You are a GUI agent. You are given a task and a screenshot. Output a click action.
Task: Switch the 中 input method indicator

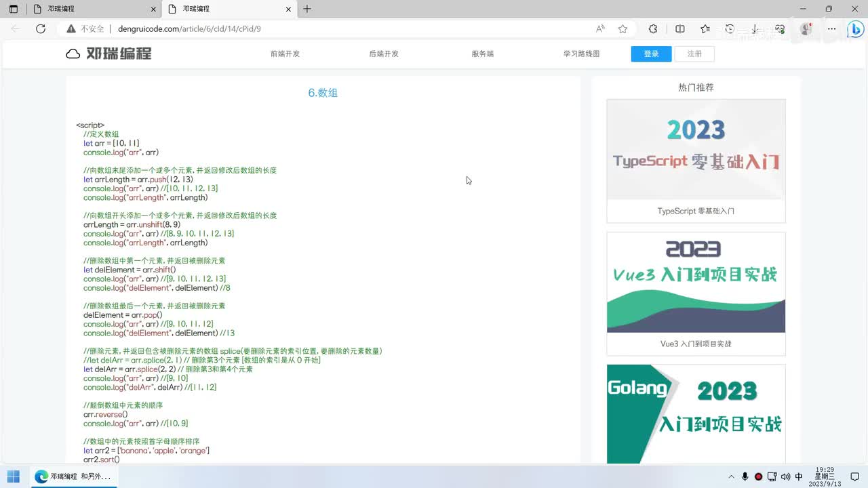[799, 476]
